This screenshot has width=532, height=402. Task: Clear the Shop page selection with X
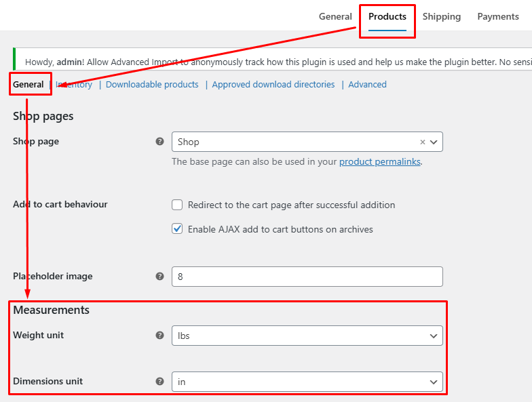click(422, 142)
